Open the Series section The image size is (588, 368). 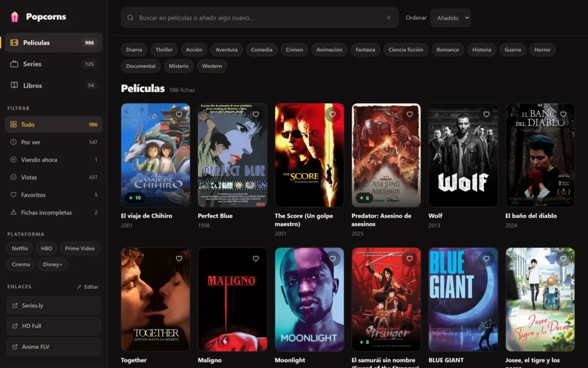coord(53,64)
